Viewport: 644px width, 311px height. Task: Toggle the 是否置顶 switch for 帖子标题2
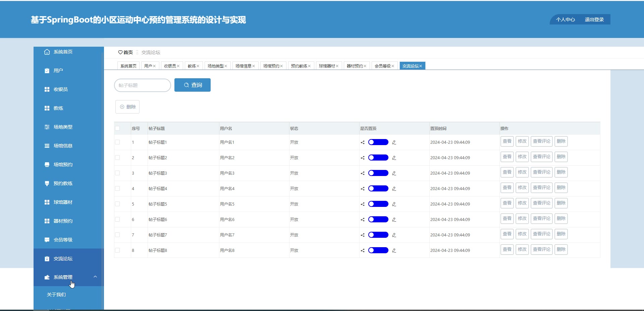point(378,158)
